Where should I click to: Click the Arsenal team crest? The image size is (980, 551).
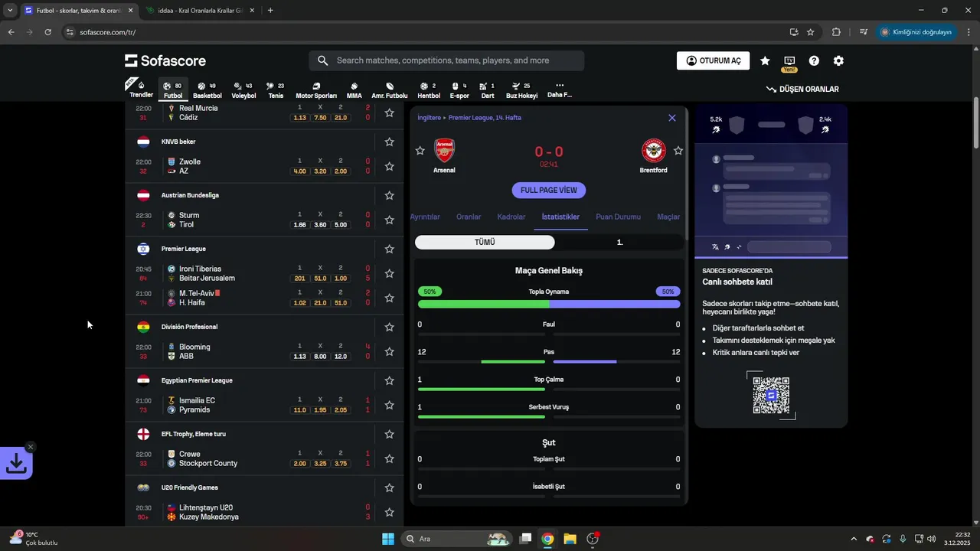(x=444, y=150)
